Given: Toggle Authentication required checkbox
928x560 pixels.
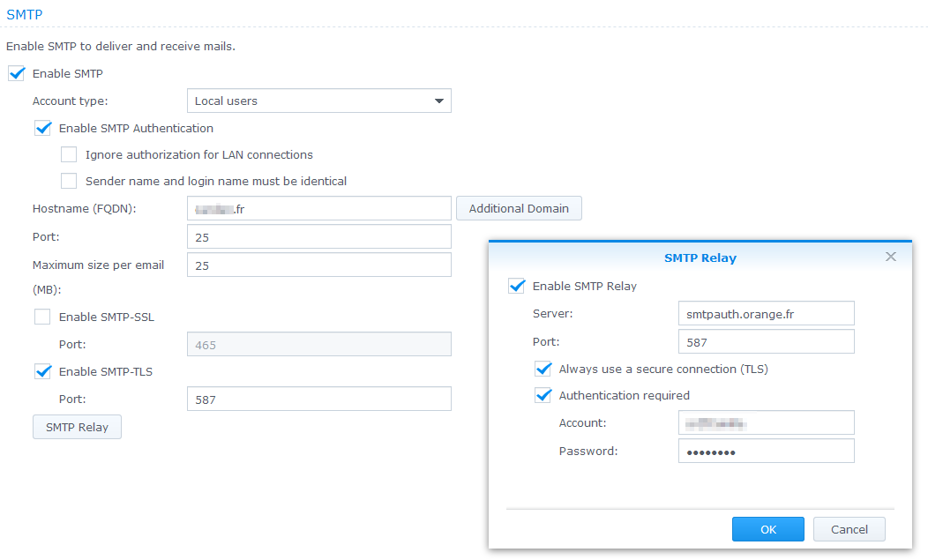Looking at the screenshot, I should coord(543,395).
